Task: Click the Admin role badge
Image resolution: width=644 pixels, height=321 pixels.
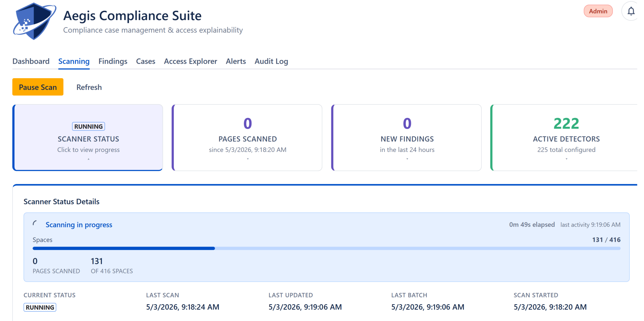Action: (x=598, y=11)
